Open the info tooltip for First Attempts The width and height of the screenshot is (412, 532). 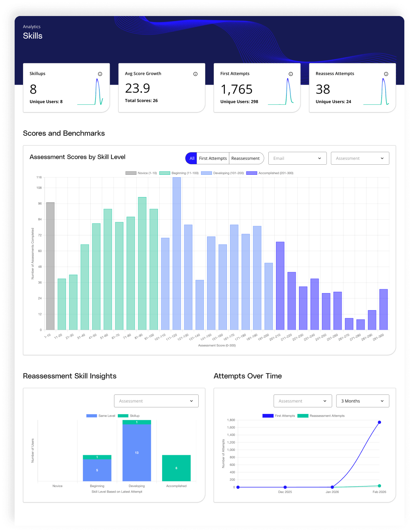click(x=291, y=73)
